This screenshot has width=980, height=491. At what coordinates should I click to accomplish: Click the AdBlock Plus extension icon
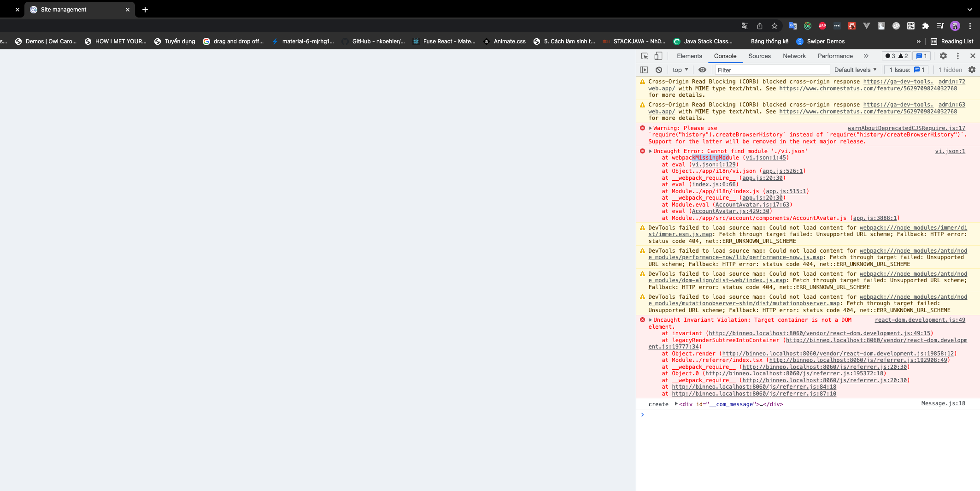[822, 26]
